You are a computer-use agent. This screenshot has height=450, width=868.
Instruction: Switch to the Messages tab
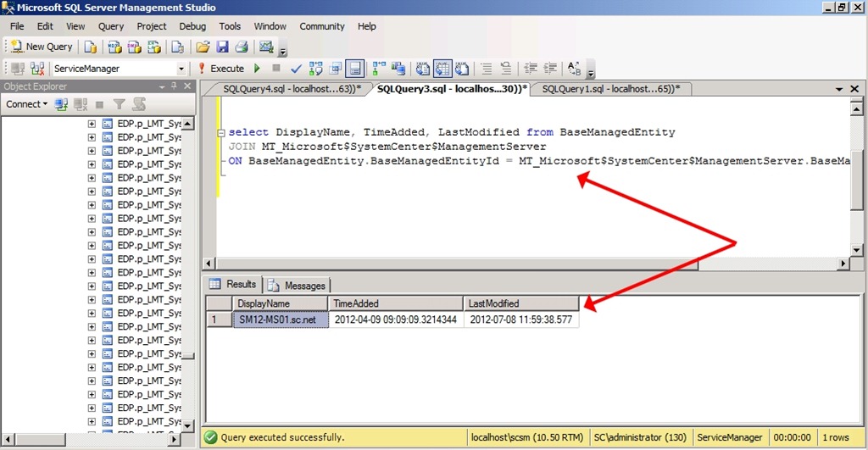(298, 286)
